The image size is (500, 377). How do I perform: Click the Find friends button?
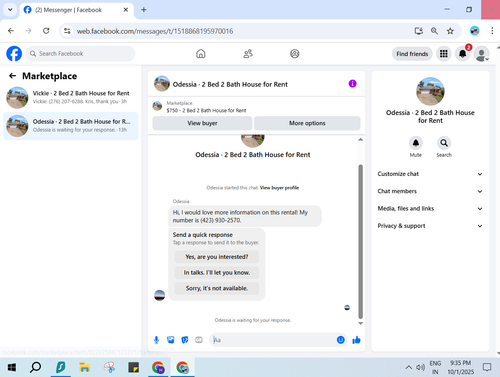[x=412, y=54]
